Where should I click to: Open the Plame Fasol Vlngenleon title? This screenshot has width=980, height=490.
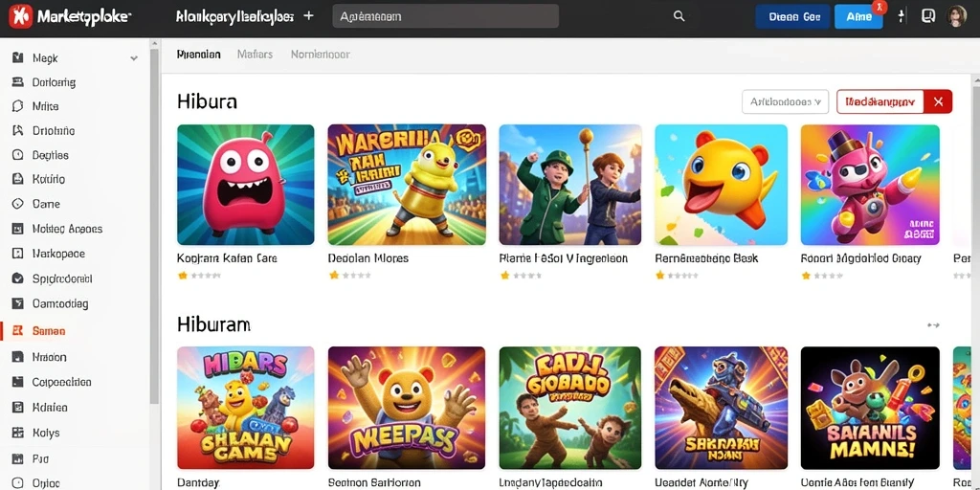[x=563, y=258]
